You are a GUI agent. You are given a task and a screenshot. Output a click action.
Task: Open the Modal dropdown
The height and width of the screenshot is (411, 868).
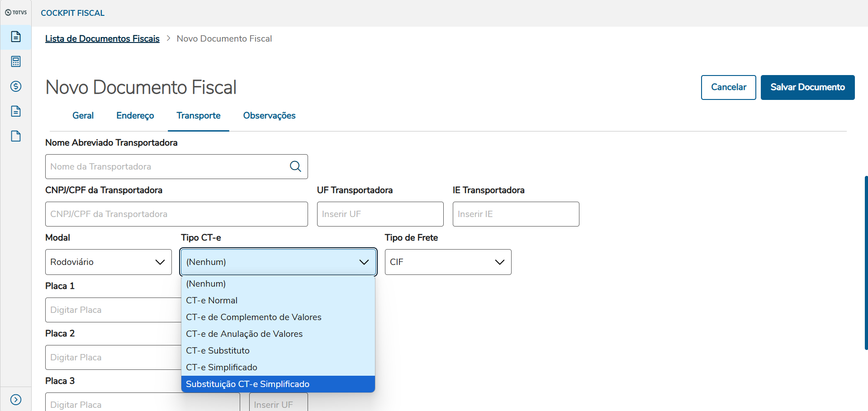click(x=109, y=262)
